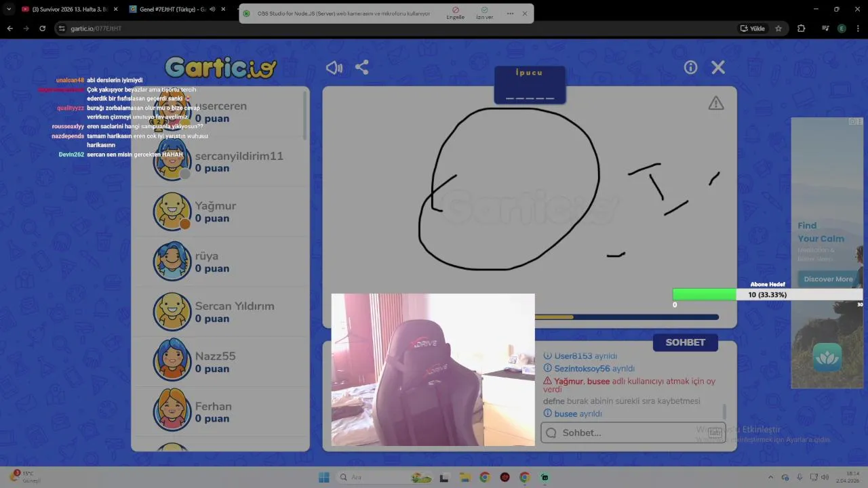Click the Yükle install button

(x=753, y=28)
